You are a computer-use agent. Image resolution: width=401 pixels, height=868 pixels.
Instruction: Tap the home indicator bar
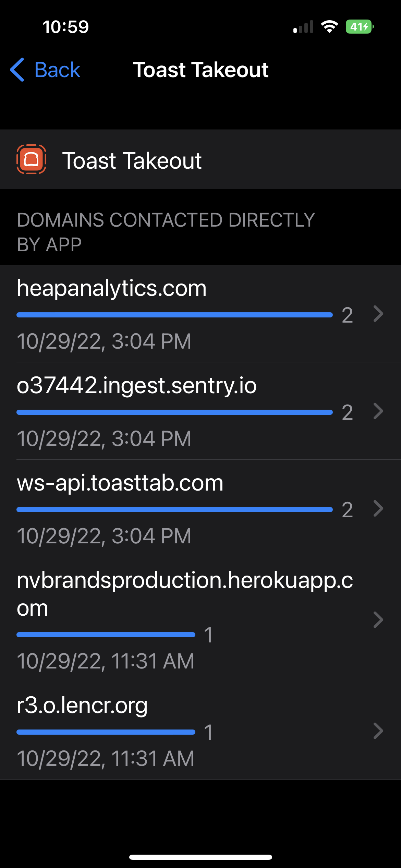pyautogui.click(x=200, y=857)
